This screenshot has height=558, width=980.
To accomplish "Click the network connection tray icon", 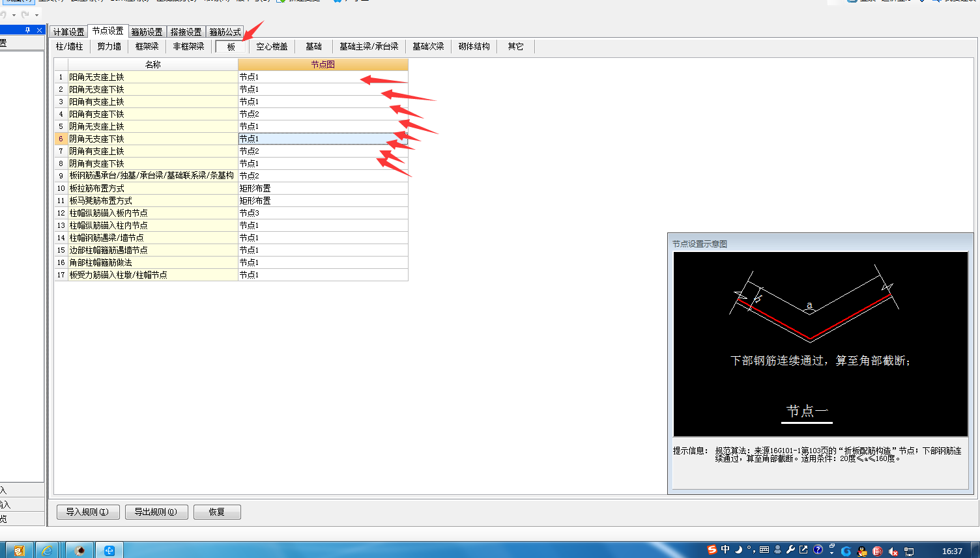I will [x=909, y=551].
